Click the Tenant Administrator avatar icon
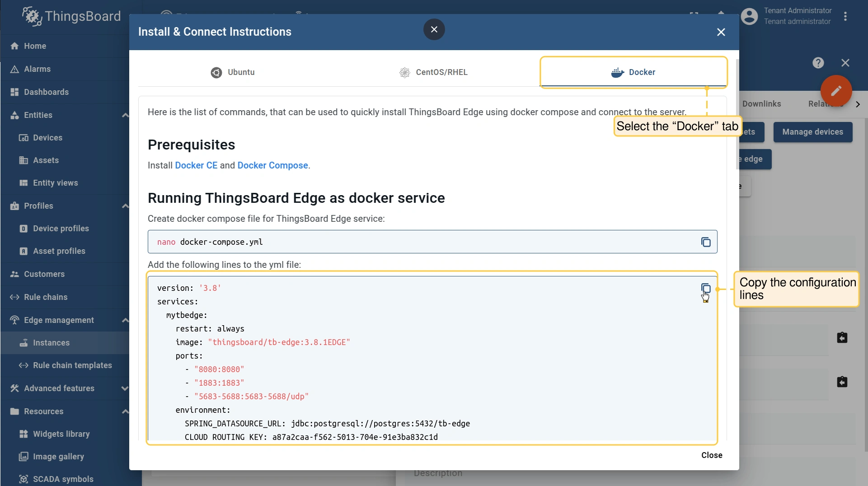 pyautogui.click(x=749, y=16)
